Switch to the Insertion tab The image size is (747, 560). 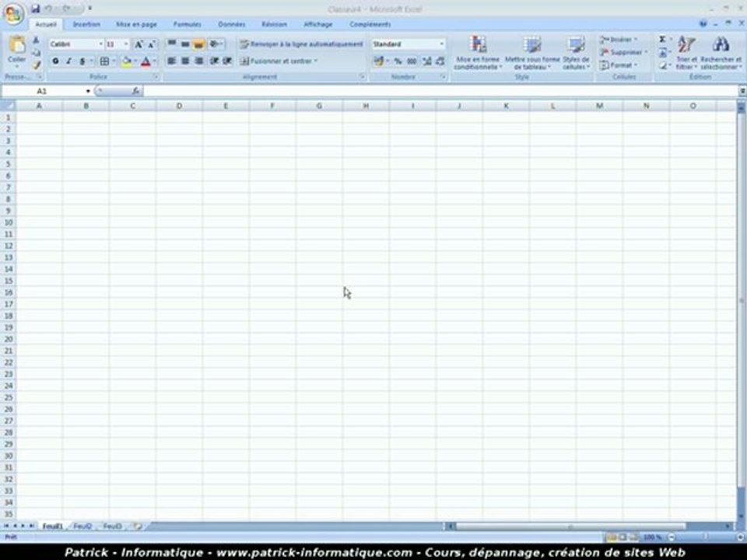click(86, 24)
